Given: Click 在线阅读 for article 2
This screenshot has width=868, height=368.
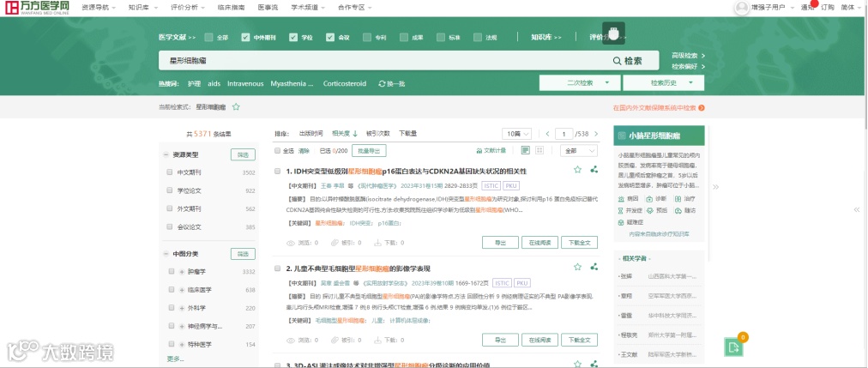Looking at the screenshot, I should click(x=539, y=339).
